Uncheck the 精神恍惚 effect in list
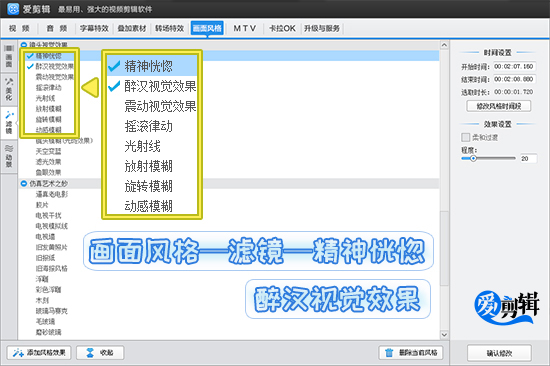 point(30,55)
